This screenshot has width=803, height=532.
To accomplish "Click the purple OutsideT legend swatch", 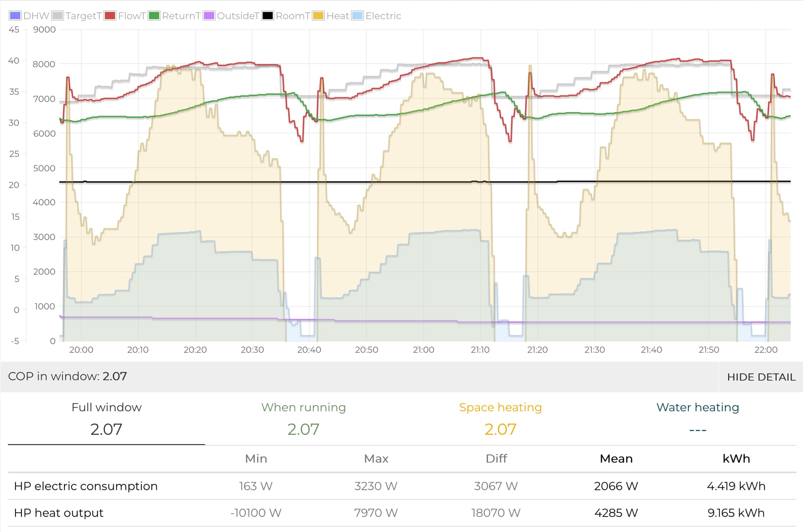I will click(209, 16).
